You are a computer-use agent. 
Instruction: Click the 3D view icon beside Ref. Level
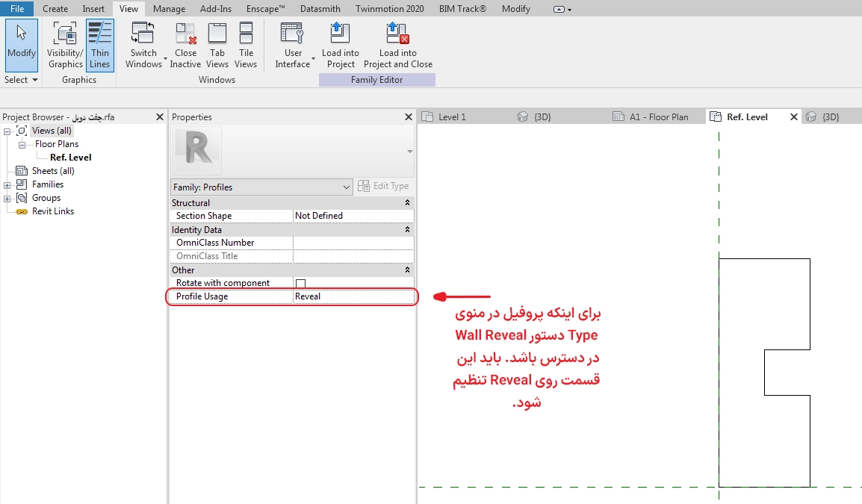[x=811, y=117]
